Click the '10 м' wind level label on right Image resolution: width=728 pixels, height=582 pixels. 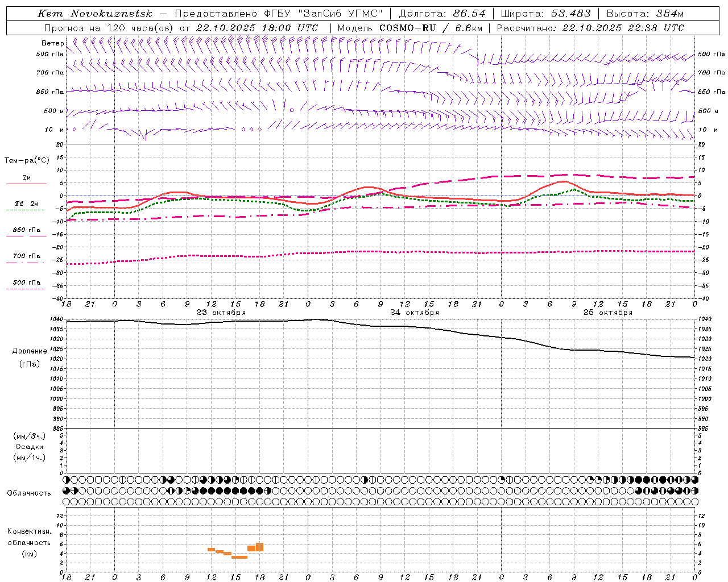708,130
